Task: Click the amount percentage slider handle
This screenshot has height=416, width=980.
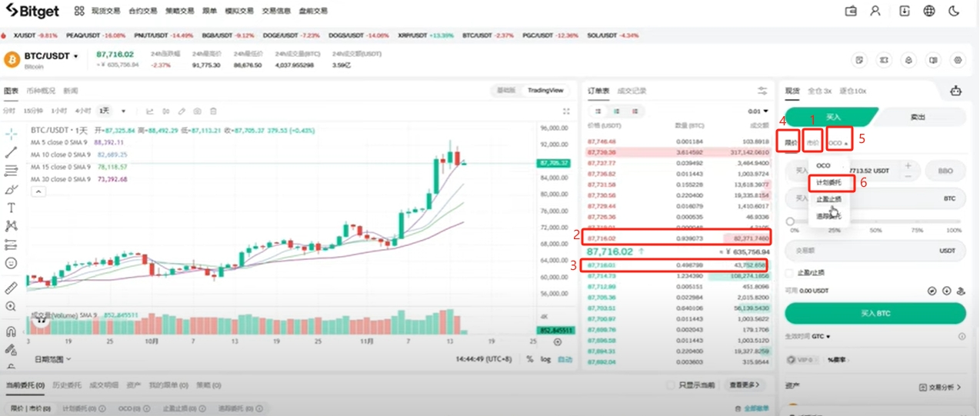Action: pos(790,221)
